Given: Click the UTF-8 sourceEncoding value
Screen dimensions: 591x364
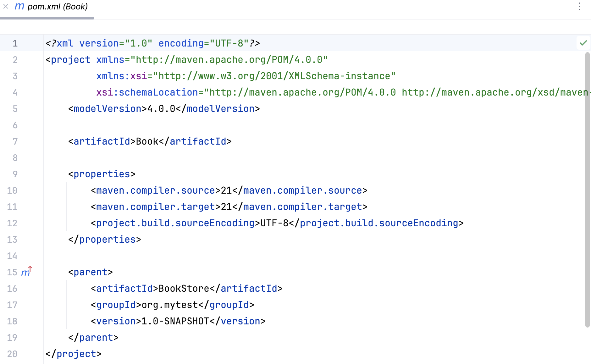Looking at the screenshot, I should pos(273,223).
